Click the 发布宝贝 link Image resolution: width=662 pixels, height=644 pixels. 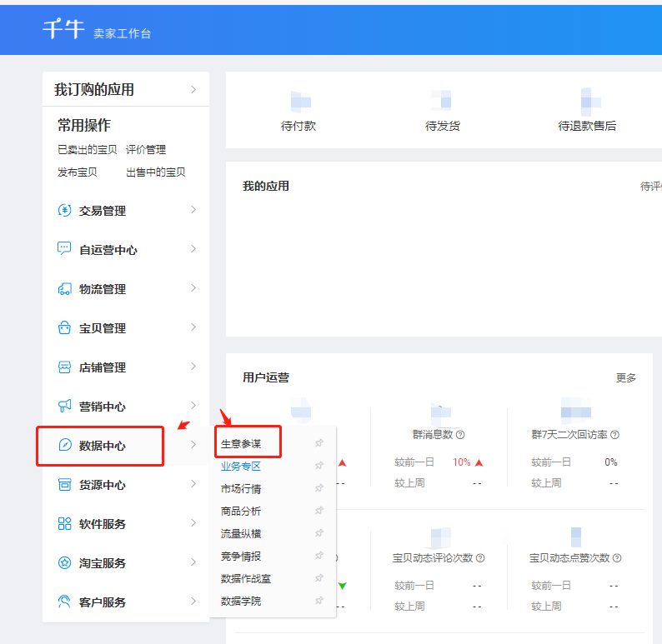(78, 172)
